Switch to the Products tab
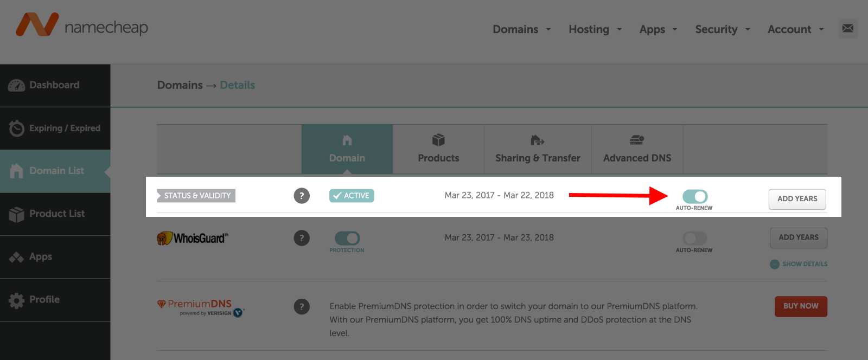This screenshot has width=868, height=360. click(x=438, y=149)
